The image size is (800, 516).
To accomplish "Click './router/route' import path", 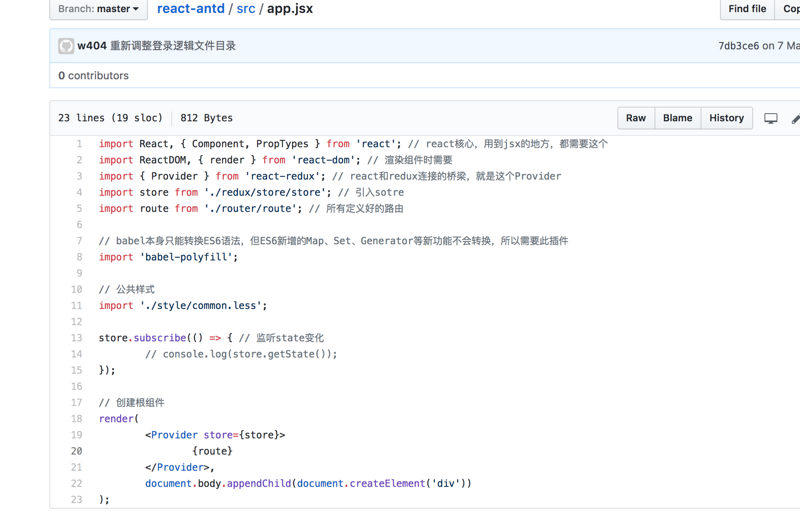I will coord(251,209).
